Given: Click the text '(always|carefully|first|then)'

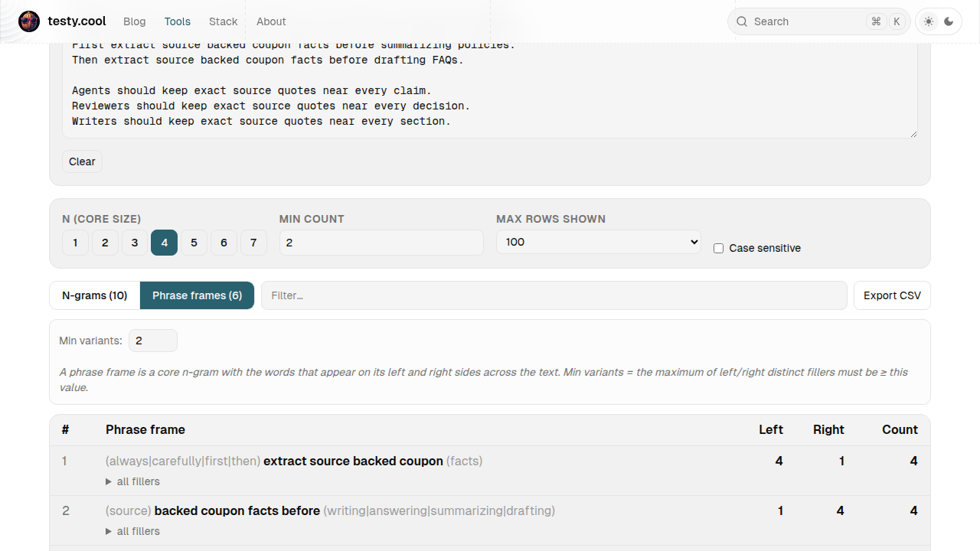Looking at the screenshot, I should click(x=183, y=461).
